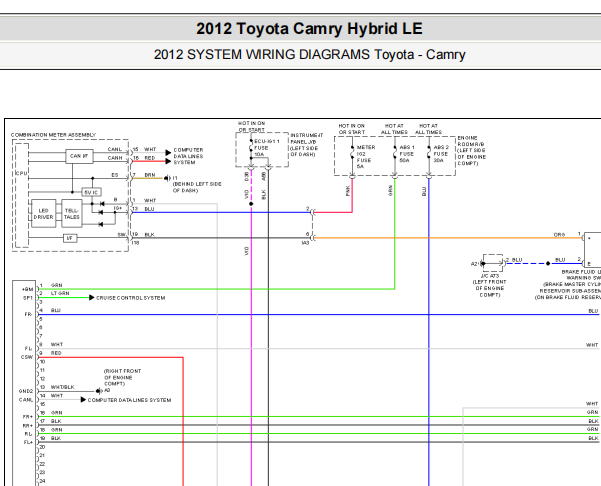601x486 pixels.
Task: Click "COMPUTER DATA LINES SYSTEM" beside pin 14 WHT
Action: click(x=129, y=400)
